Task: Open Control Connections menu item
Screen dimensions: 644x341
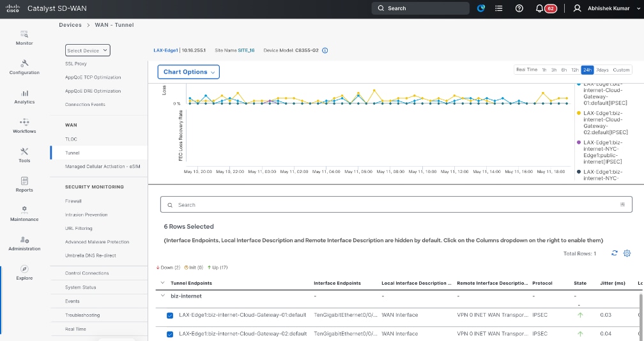Action: point(87,273)
